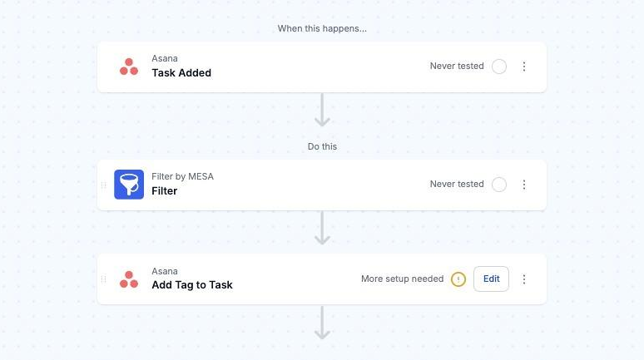Click the drag handle on Filter step

[x=104, y=185]
